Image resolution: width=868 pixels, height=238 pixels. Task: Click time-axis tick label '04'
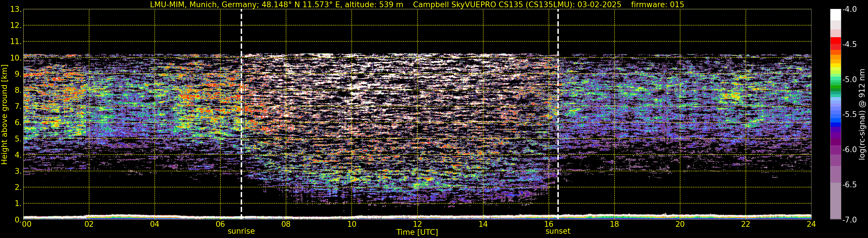click(x=155, y=224)
